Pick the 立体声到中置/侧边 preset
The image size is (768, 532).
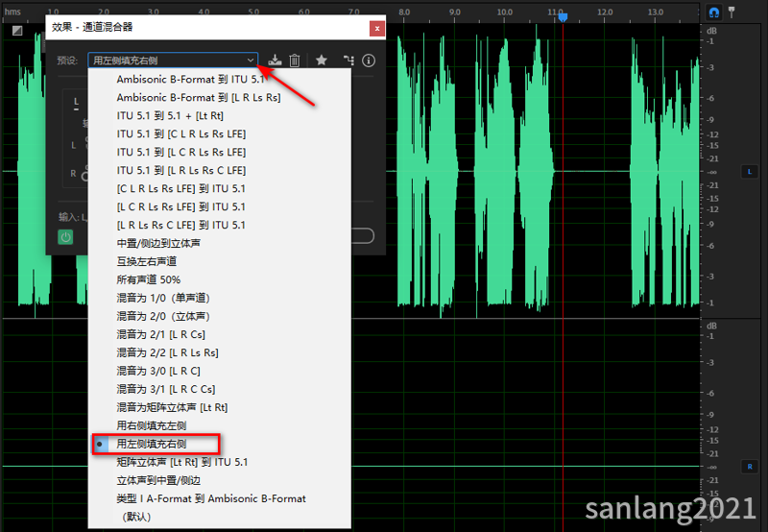click(158, 480)
